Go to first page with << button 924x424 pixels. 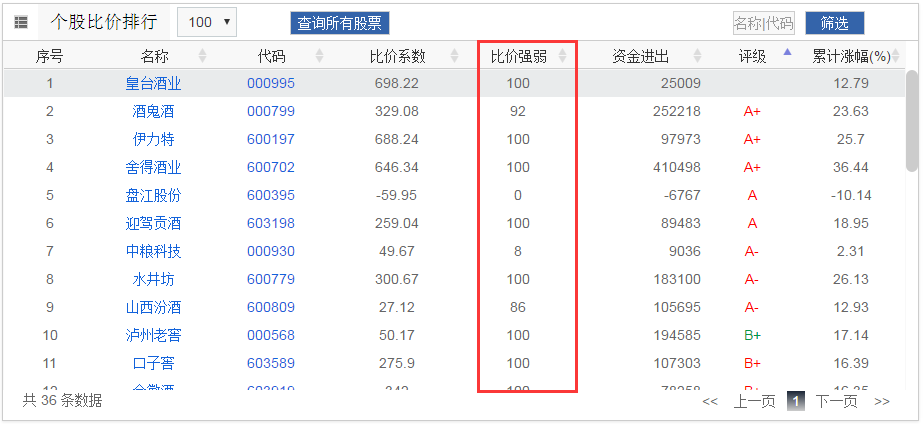[x=710, y=402]
